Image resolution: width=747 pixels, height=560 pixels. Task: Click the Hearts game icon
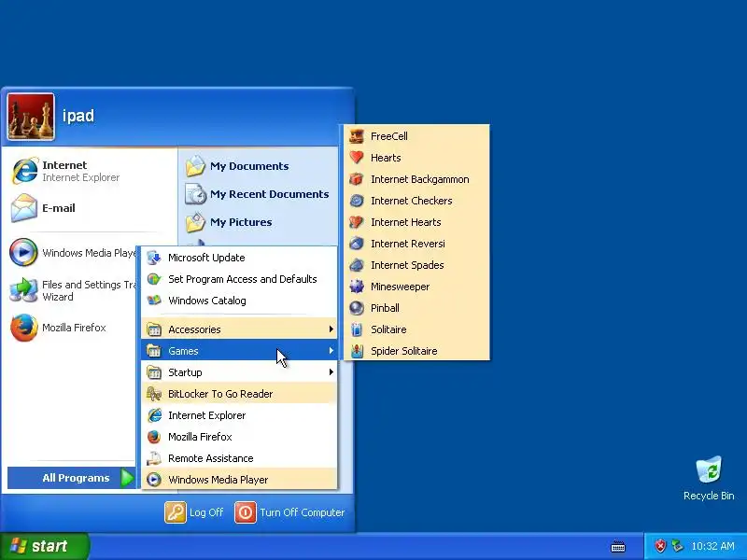tap(357, 158)
